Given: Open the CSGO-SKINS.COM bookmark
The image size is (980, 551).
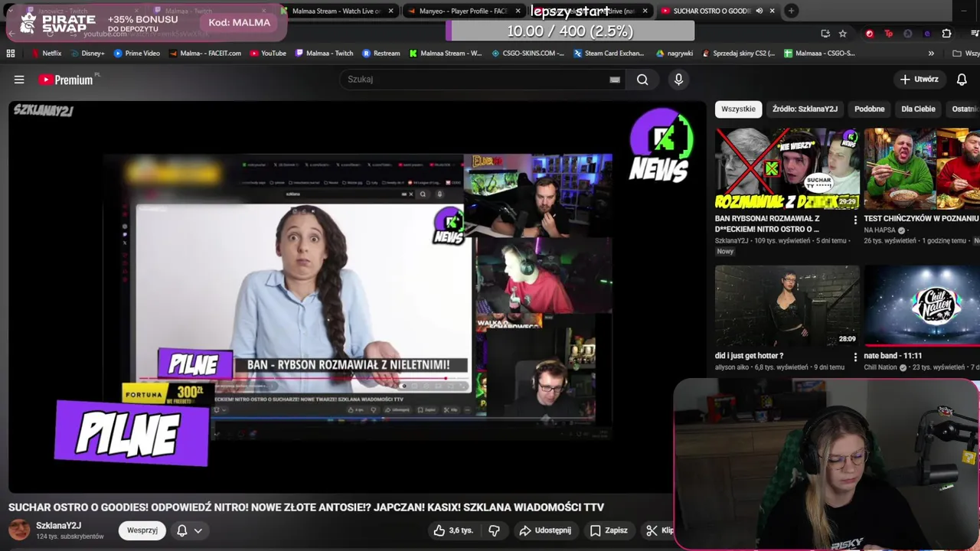Looking at the screenshot, I should 528,54.
